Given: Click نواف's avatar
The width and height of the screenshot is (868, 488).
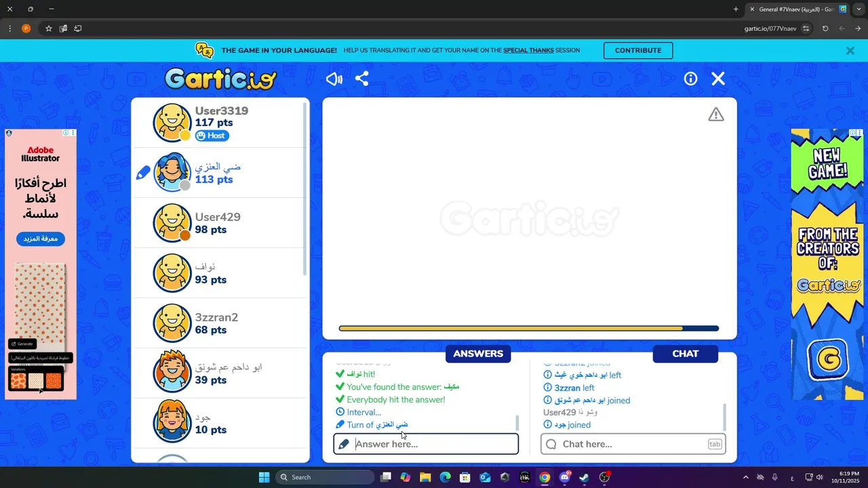Looking at the screenshot, I should click(172, 273).
